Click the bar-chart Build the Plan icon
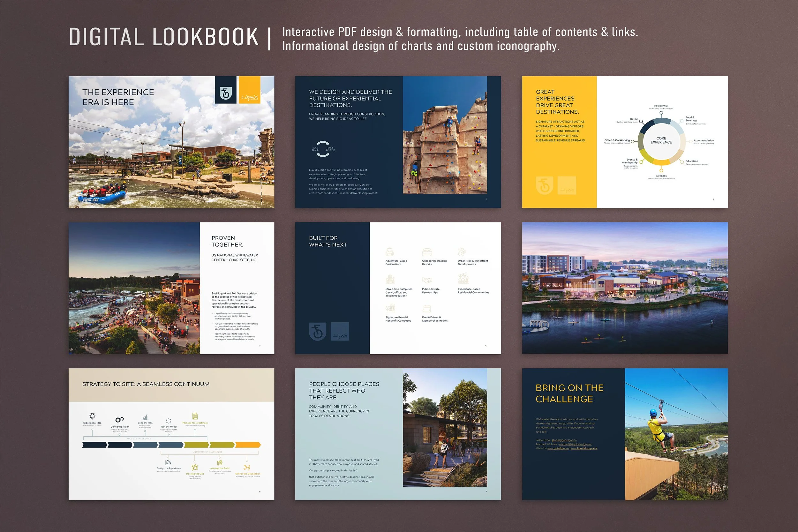The image size is (798, 532). (146, 417)
